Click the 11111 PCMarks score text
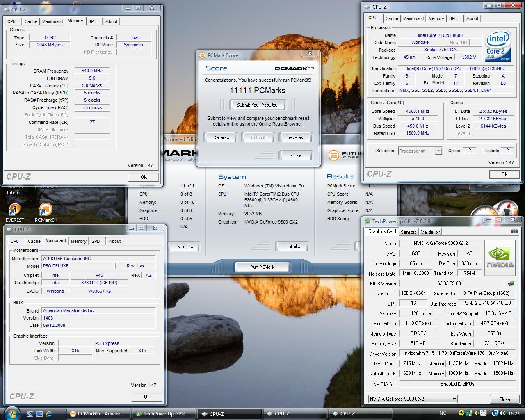This screenshot has width=525, height=420. coord(257,90)
